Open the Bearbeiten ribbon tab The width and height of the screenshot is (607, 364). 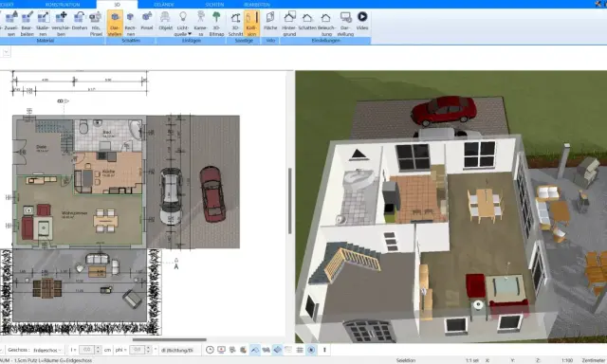click(257, 4)
